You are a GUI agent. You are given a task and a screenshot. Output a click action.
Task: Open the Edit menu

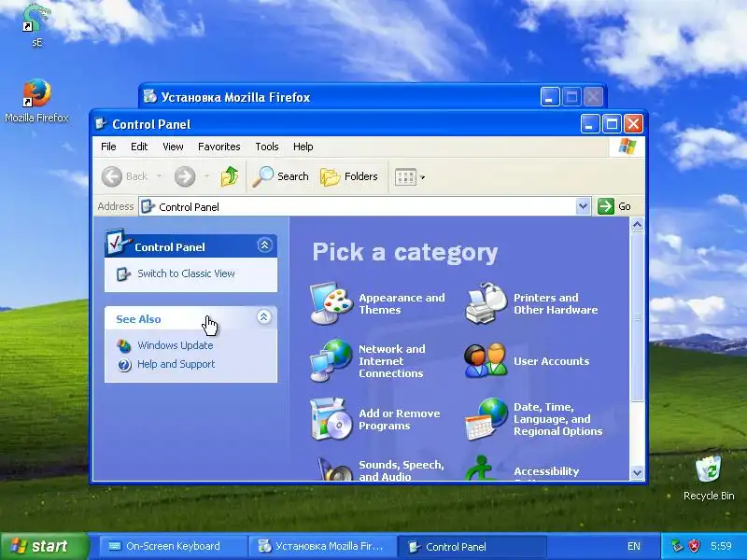(x=139, y=147)
